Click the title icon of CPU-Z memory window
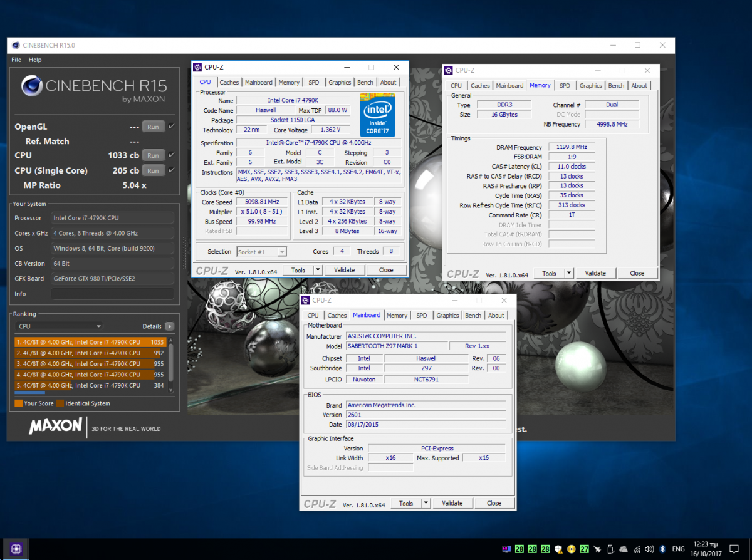The width and height of the screenshot is (752, 560). click(449, 71)
